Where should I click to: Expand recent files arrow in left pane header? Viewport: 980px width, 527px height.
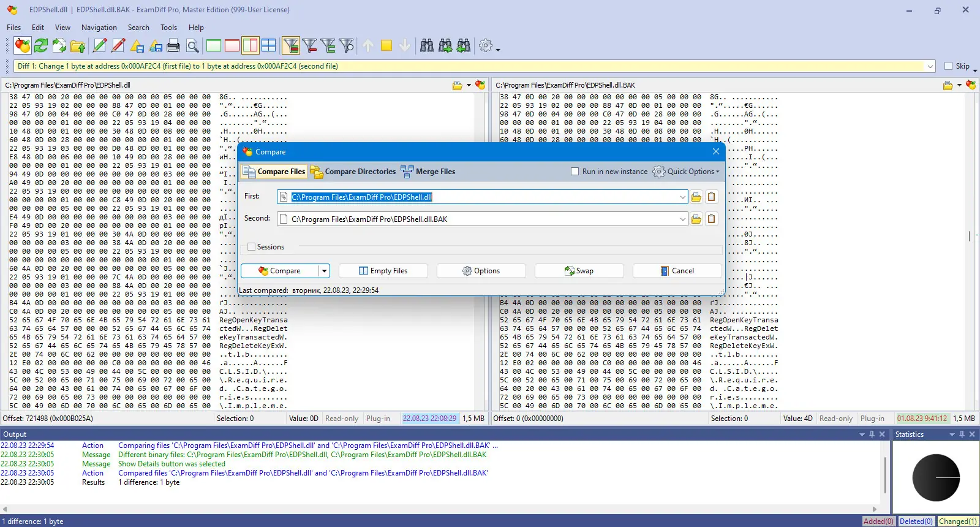469,85
